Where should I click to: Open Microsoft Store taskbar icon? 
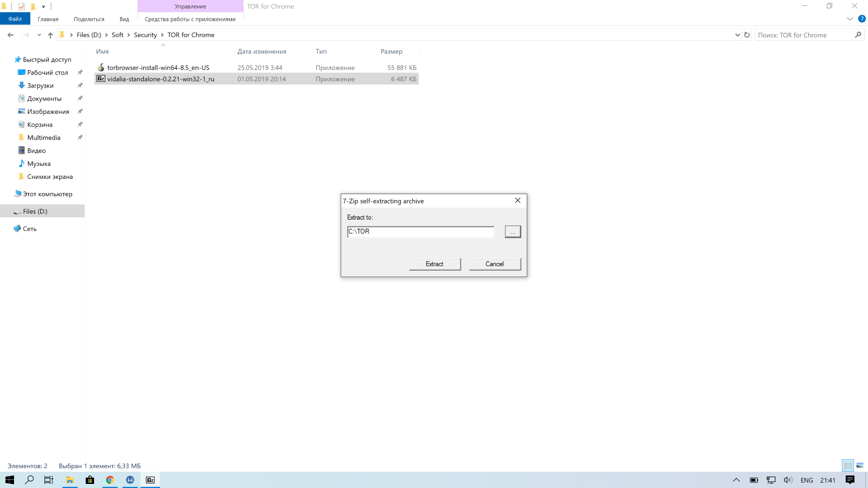pos(90,480)
